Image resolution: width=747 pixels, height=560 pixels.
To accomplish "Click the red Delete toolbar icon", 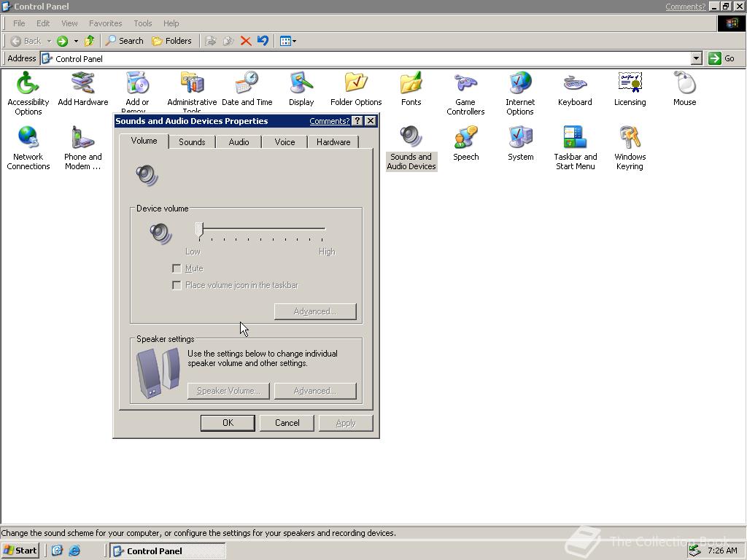I will (x=246, y=41).
